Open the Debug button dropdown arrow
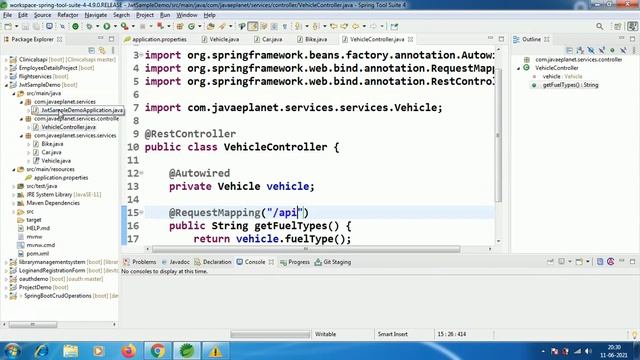This screenshot has height=360, width=640. click(98, 26)
